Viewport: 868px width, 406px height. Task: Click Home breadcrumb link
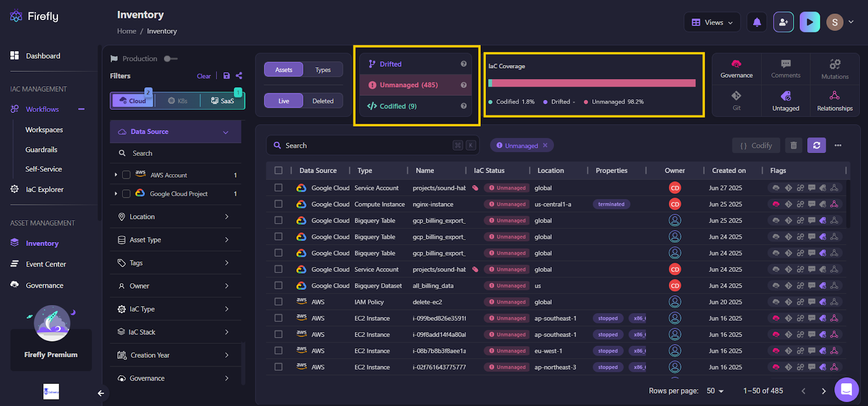click(x=126, y=31)
